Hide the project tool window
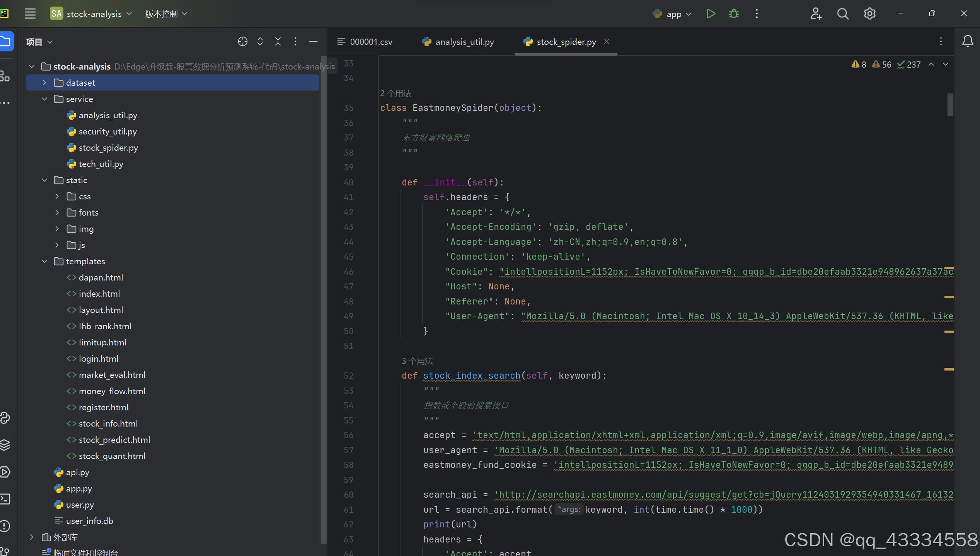The width and height of the screenshot is (980, 556). [313, 42]
